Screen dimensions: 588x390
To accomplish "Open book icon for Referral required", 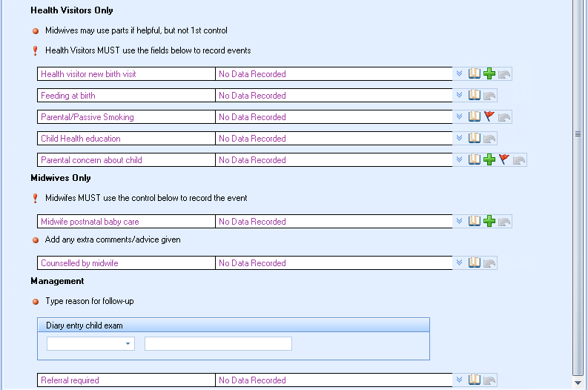I will pos(475,380).
